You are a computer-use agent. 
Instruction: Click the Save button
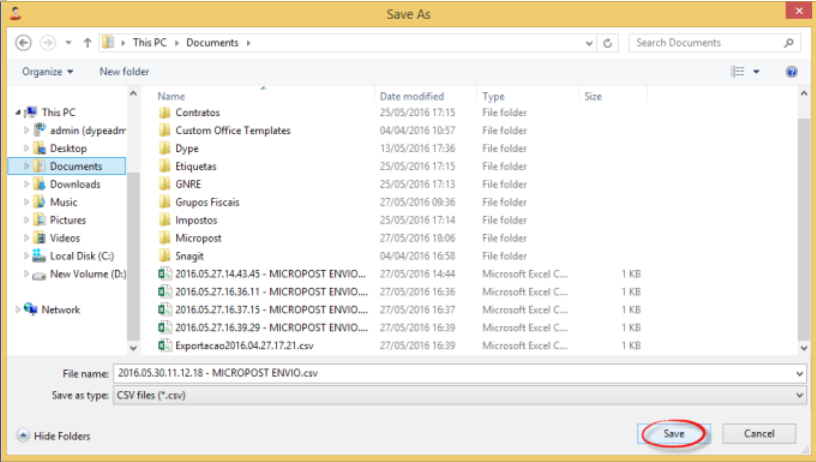674,434
